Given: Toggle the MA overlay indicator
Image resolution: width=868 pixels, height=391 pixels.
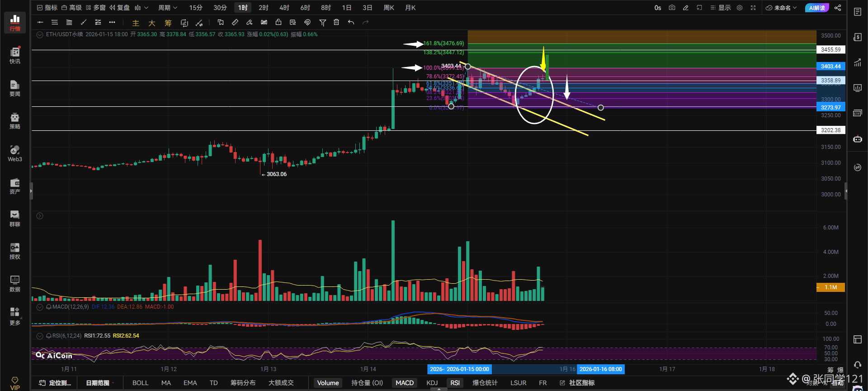Looking at the screenshot, I should [166, 383].
